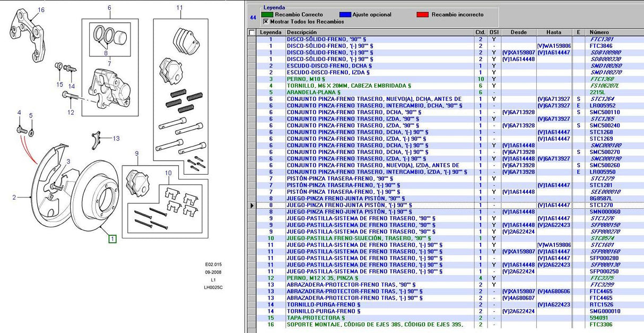Click the red "Recambio incorrecto" legend swatch
This screenshot has height=333, width=644.
[x=423, y=15]
